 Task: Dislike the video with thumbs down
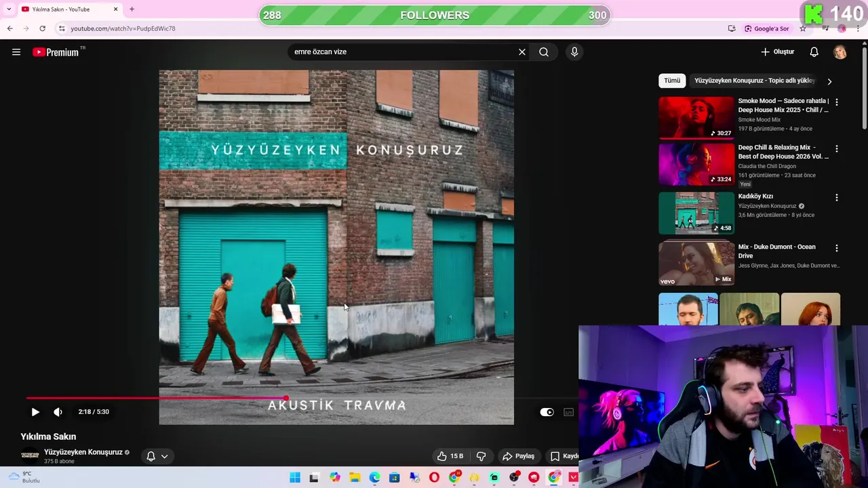(x=481, y=456)
